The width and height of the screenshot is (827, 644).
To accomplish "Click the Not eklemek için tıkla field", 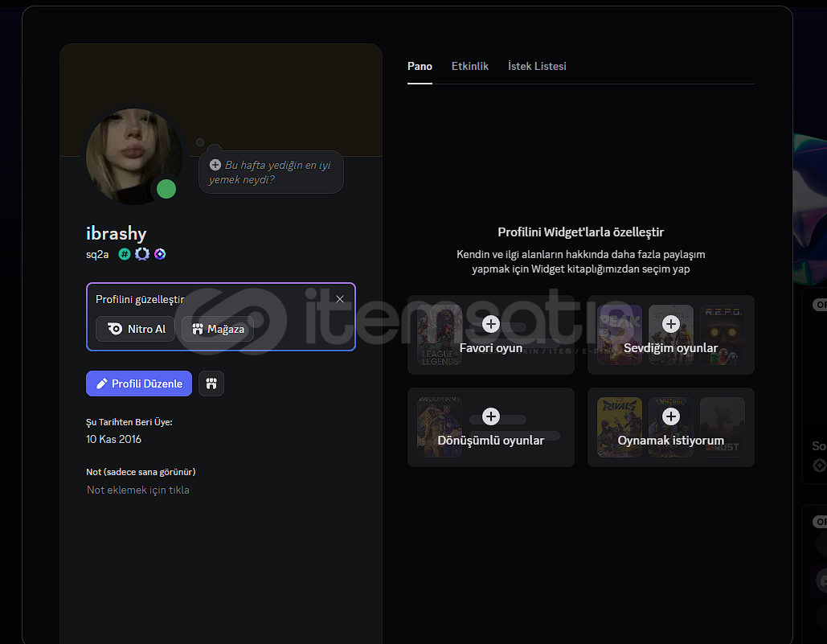I will pos(138,490).
